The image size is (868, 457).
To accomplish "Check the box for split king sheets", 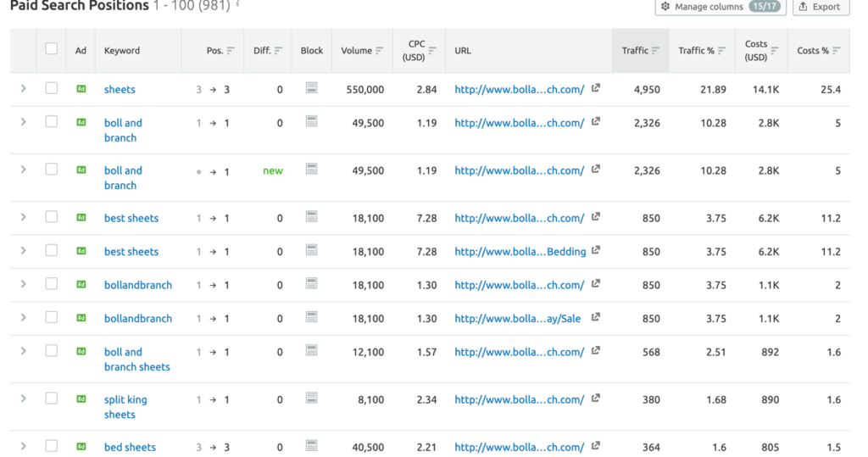I will point(52,398).
